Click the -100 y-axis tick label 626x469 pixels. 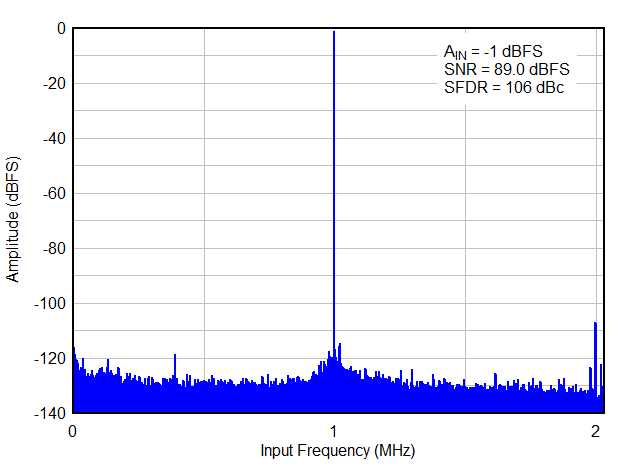click(x=50, y=303)
